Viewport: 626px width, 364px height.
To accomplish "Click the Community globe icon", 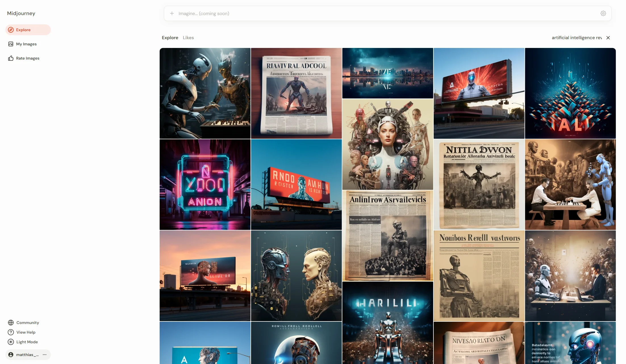I will point(11,323).
